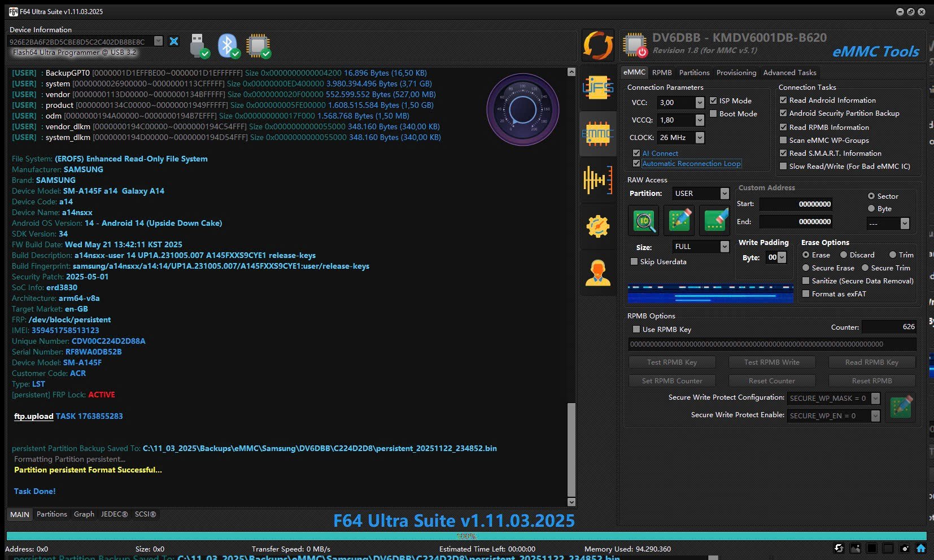Click the Reset Counter button

772,381
